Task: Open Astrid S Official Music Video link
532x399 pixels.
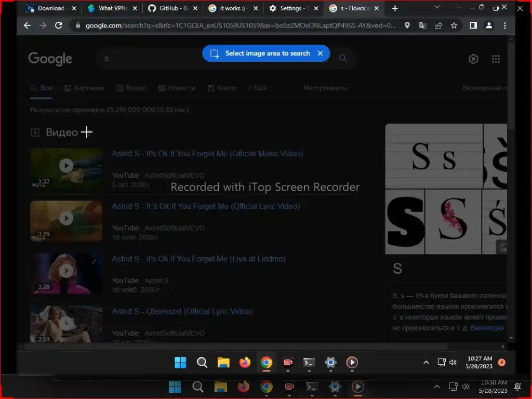Action: click(207, 154)
